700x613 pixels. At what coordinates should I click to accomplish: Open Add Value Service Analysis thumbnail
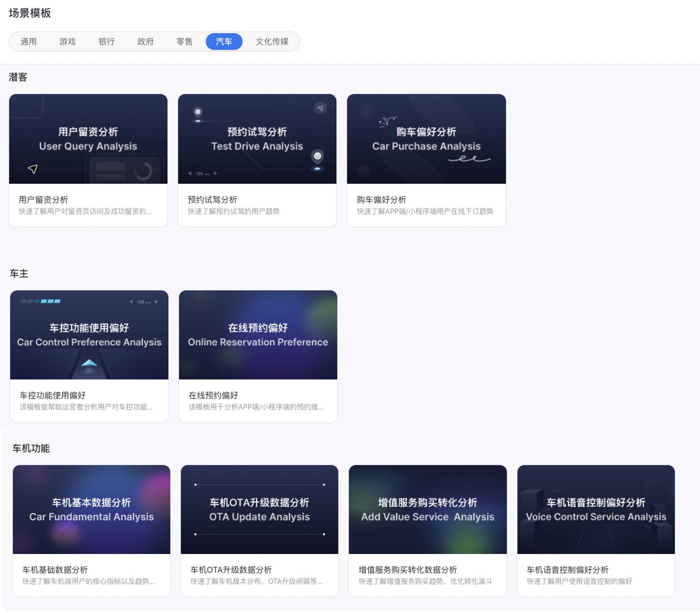click(x=428, y=510)
